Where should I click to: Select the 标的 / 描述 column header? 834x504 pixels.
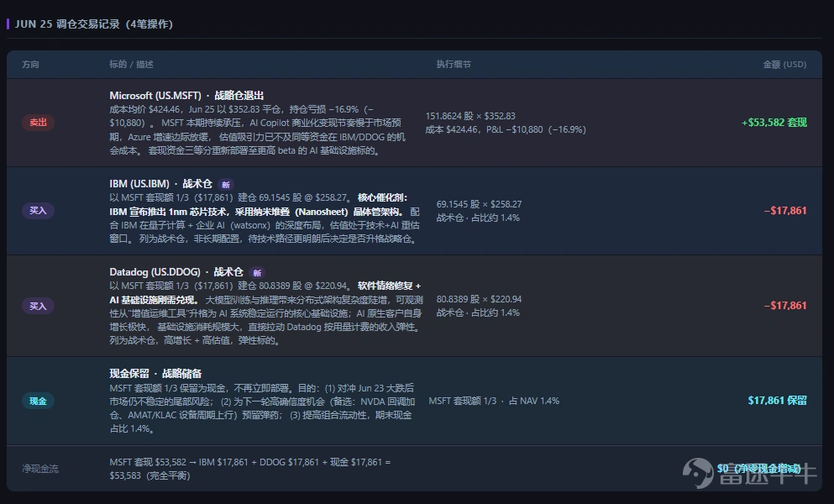tap(131, 65)
